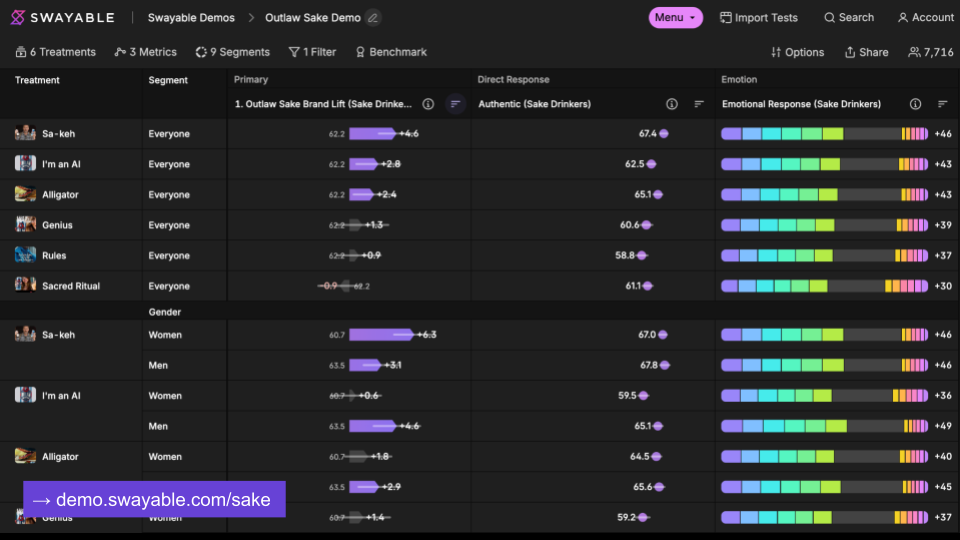Select the Rules treatment name
Image resolution: width=960 pixels, height=540 pixels.
point(54,255)
